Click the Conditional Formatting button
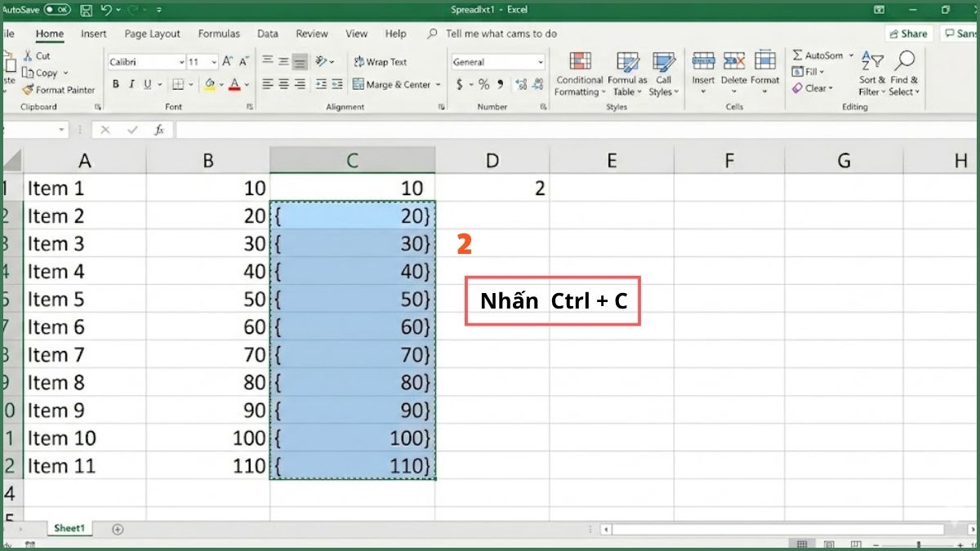 click(x=580, y=73)
